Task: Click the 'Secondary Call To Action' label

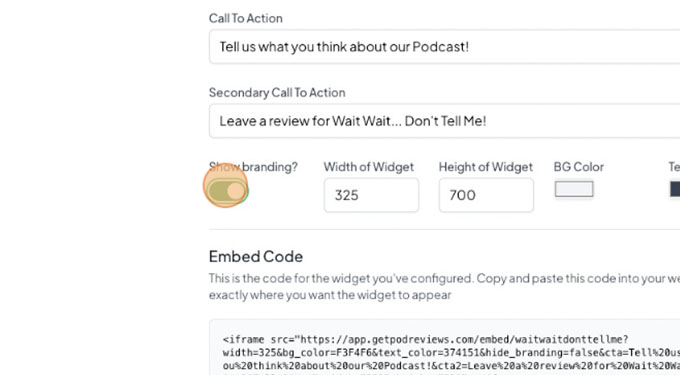Action: pyautogui.click(x=277, y=92)
